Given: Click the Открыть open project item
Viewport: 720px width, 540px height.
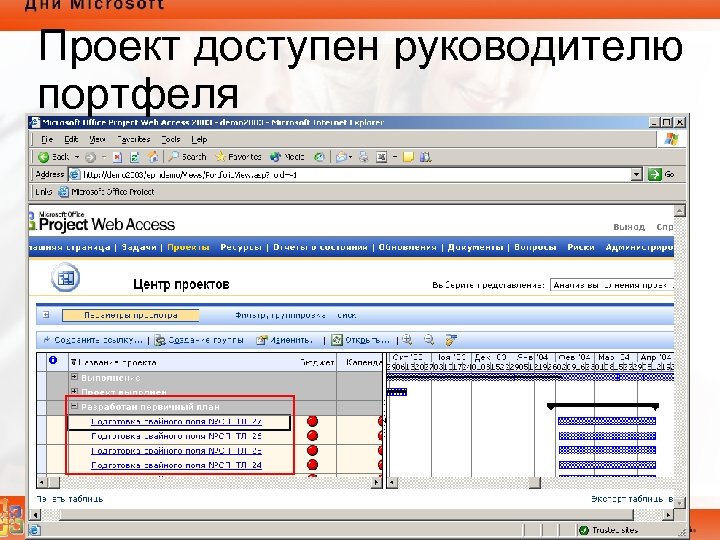Looking at the screenshot, I should (x=360, y=340).
